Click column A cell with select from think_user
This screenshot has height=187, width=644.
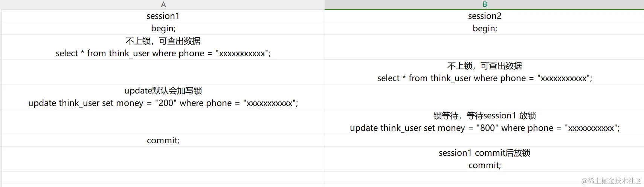[163, 47]
